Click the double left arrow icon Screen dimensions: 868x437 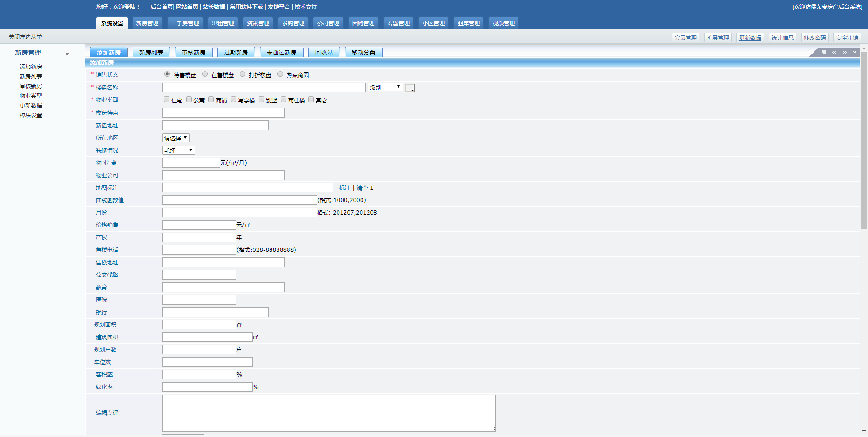click(834, 53)
